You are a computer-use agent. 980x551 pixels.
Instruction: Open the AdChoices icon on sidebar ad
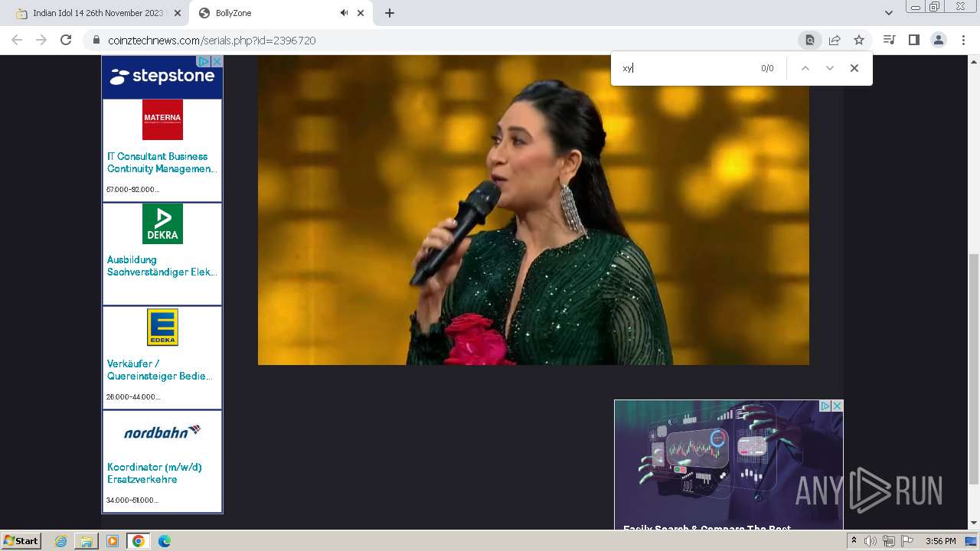point(204,61)
